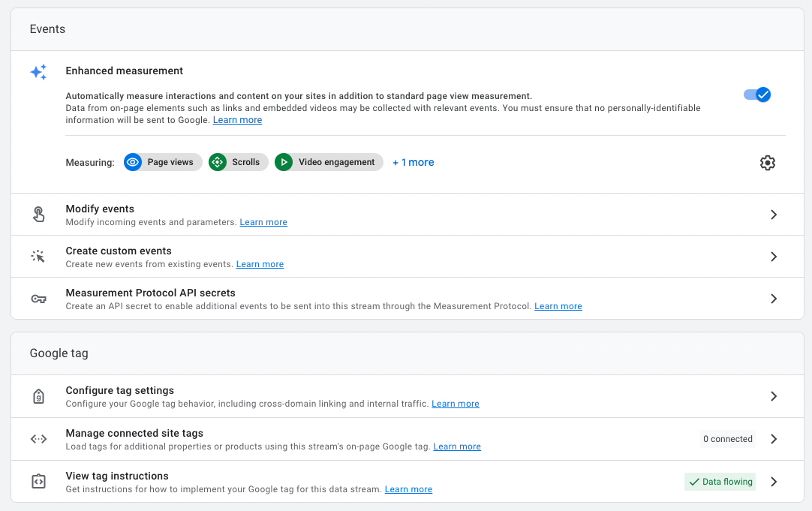
Task: Click the Data flowing status badge
Action: (x=720, y=482)
